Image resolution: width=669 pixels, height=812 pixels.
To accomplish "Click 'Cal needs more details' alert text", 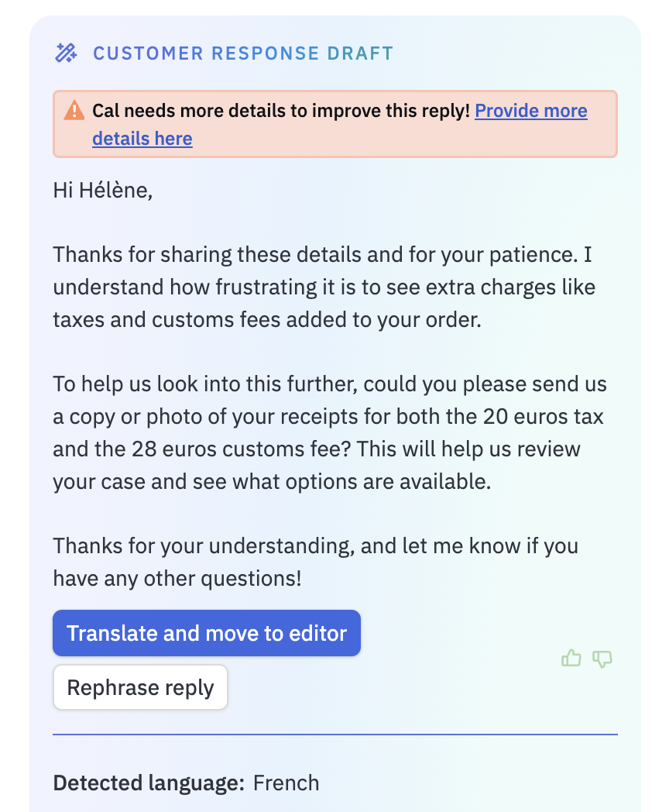I will (281, 111).
